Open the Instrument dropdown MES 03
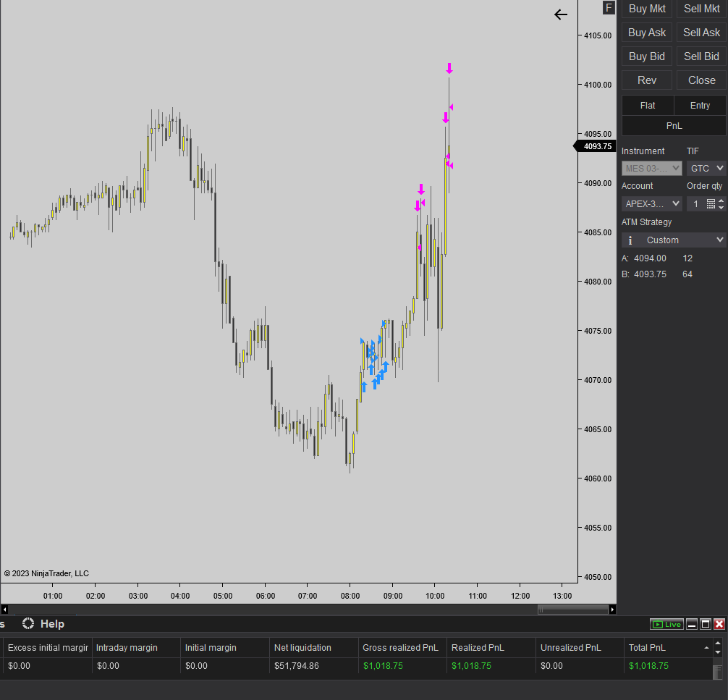This screenshot has width=728, height=700. tap(651, 168)
